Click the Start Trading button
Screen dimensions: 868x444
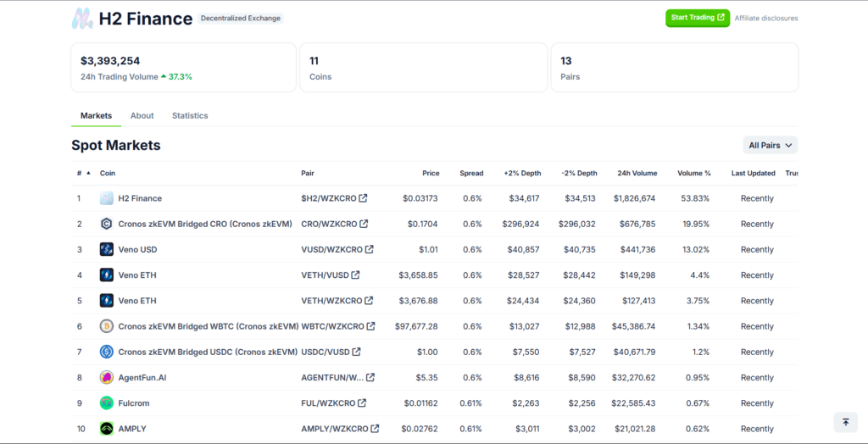698,18
